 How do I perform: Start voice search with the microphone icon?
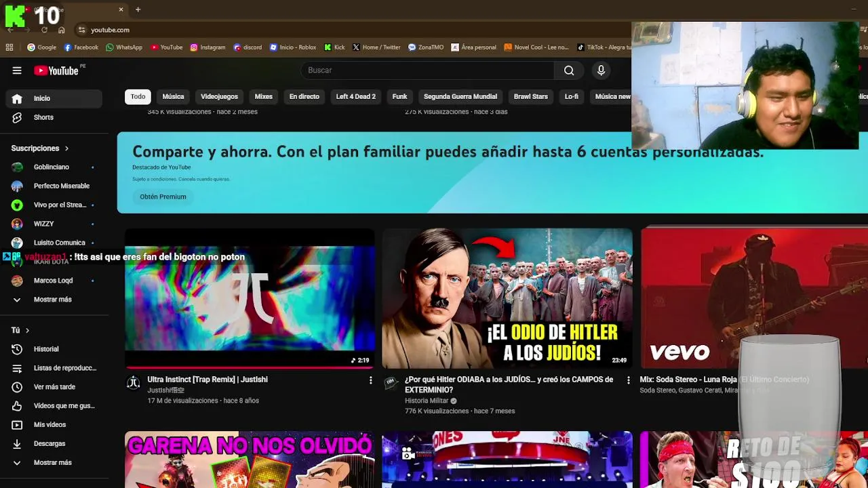point(601,70)
